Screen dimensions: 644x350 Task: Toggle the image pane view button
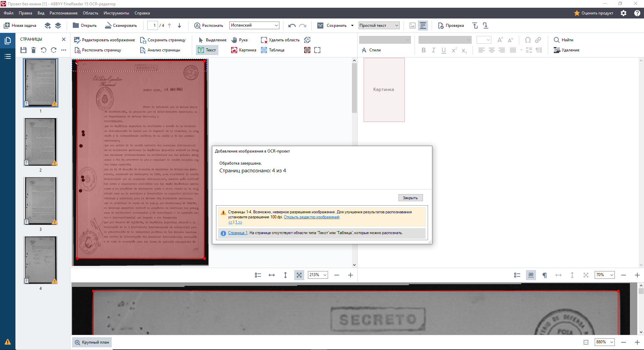[x=413, y=26]
